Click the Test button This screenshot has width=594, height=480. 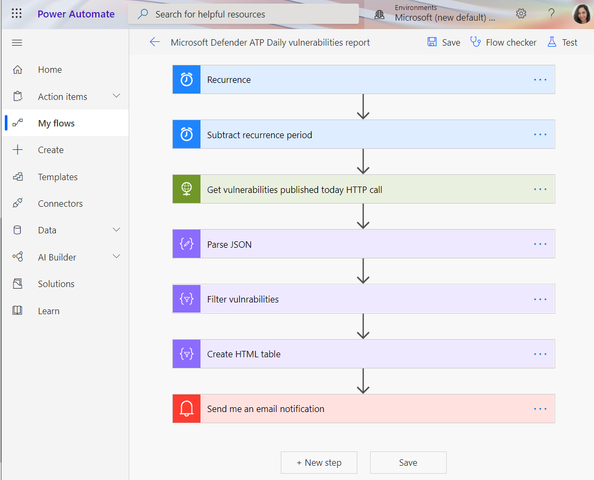pyautogui.click(x=562, y=42)
